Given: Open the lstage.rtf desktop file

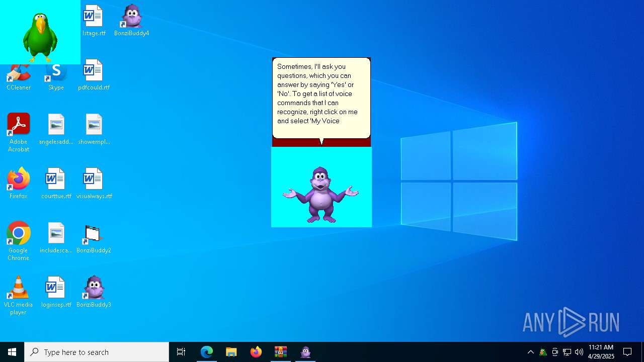Looking at the screenshot, I should [94, 21].
